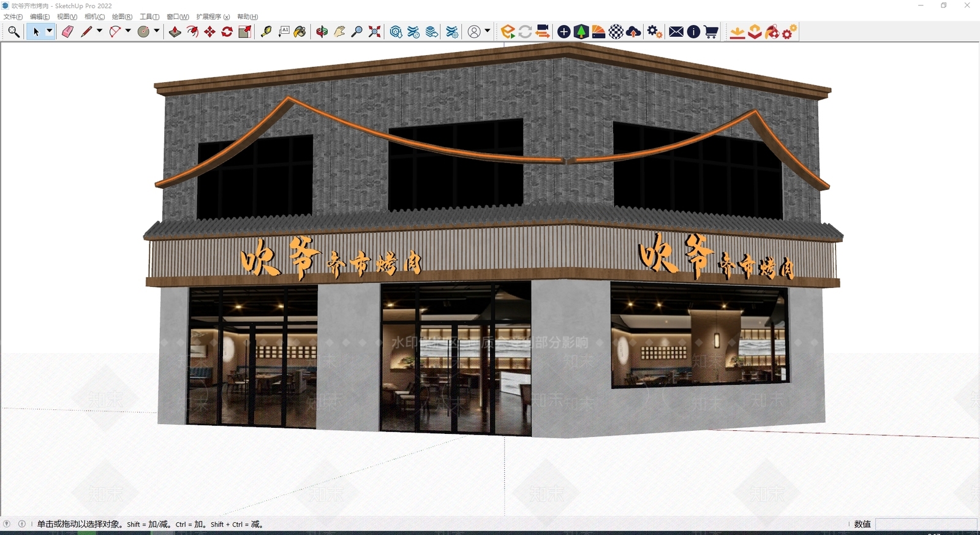Expand the Line tool dropdown arrow

click(x=99, y=31)
